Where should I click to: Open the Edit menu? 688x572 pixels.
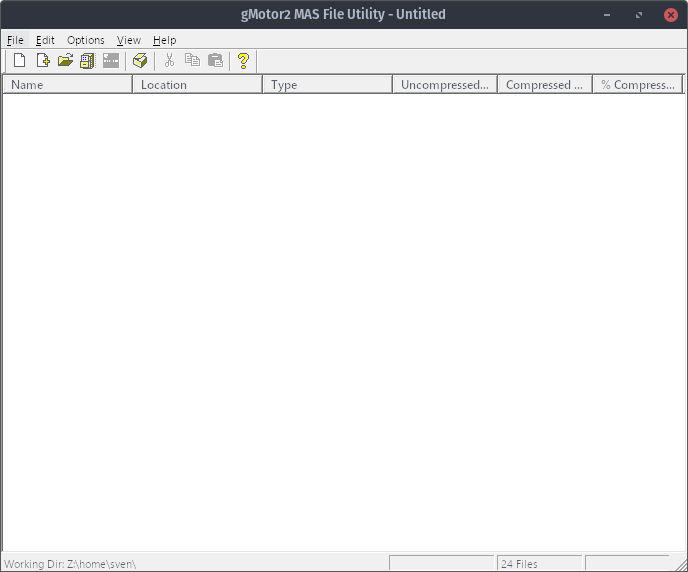(x=45, y=40)
